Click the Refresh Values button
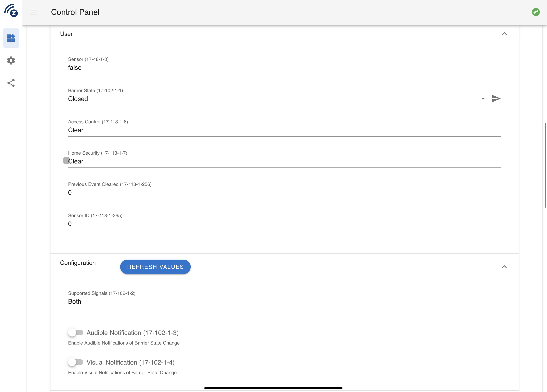The image size is (547, 392). (x=155, y=267)
